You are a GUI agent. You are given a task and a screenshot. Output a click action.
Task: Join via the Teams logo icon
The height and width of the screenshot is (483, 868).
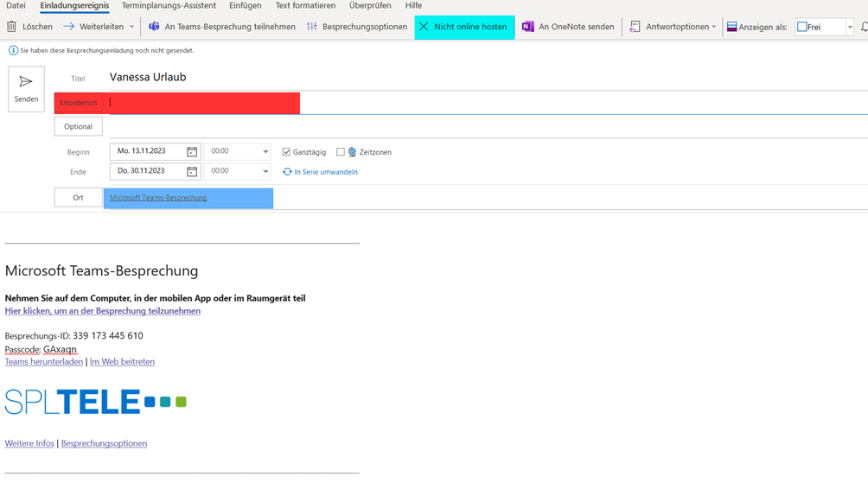click(154, 27)
